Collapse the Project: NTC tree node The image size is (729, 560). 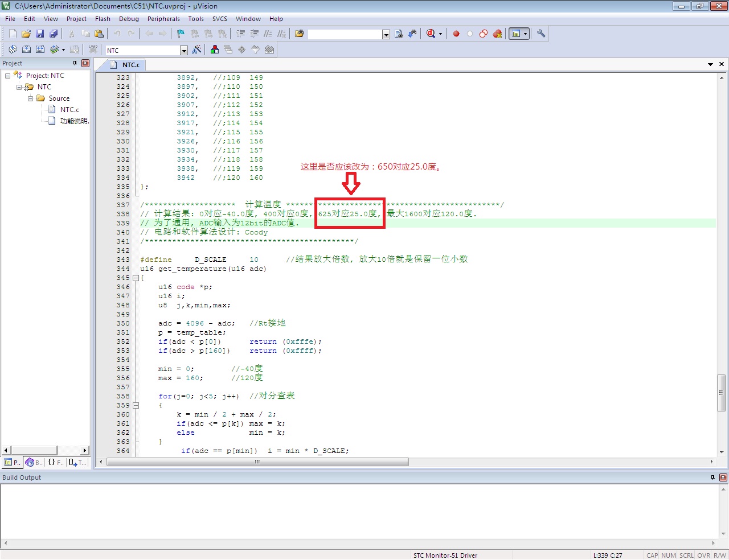[x=8, y=76]
